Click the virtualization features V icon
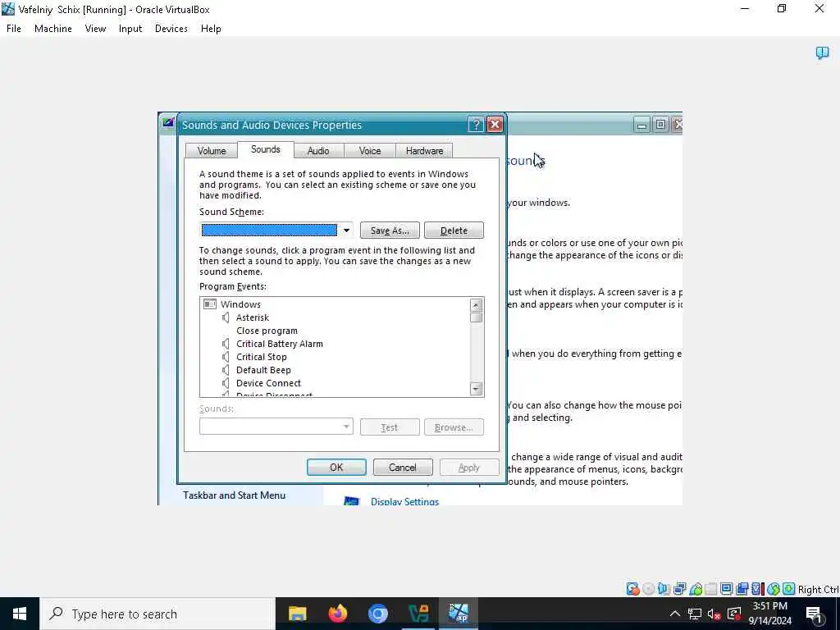This screenshot has width=840, height=630. (757, 589)
